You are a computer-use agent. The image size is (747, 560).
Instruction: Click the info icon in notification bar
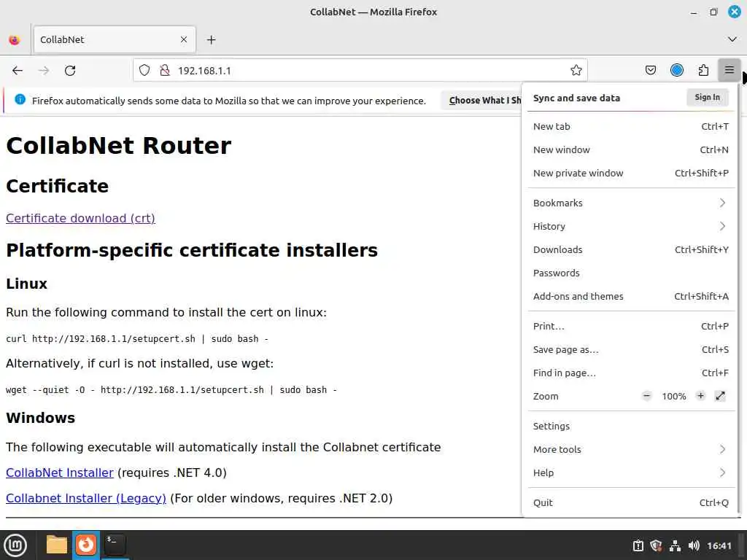[x=20, y=99]
